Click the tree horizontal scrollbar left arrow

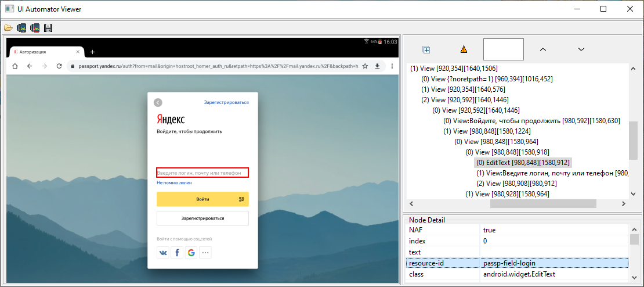411,203
